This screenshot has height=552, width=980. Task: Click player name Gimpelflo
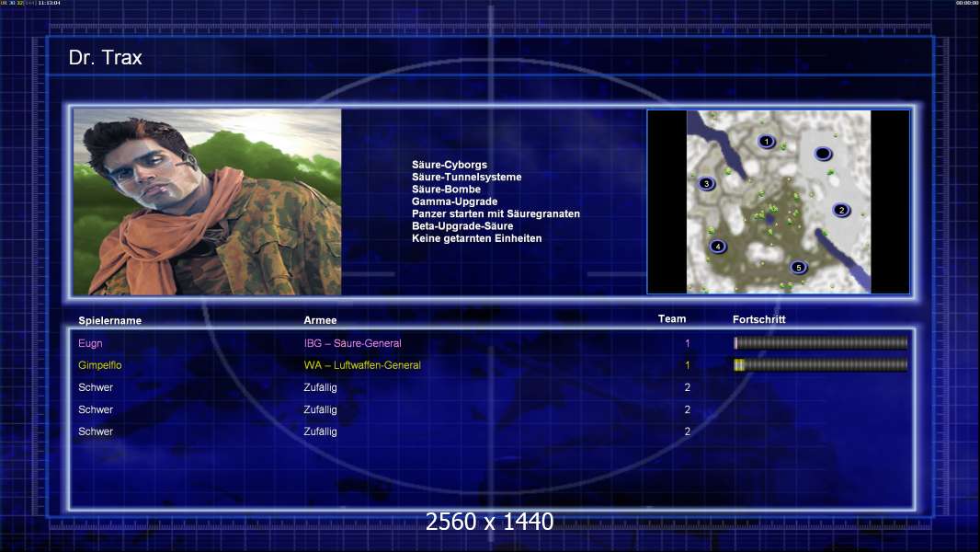100,365
